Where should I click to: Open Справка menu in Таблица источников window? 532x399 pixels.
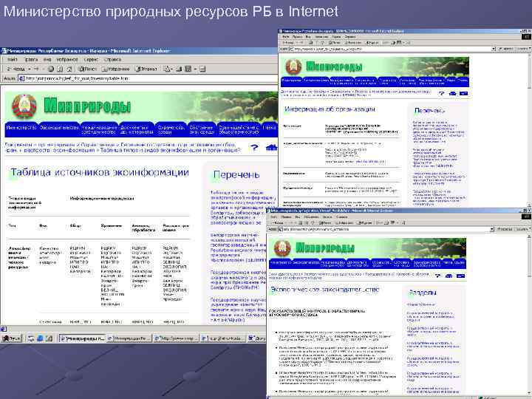112,59
